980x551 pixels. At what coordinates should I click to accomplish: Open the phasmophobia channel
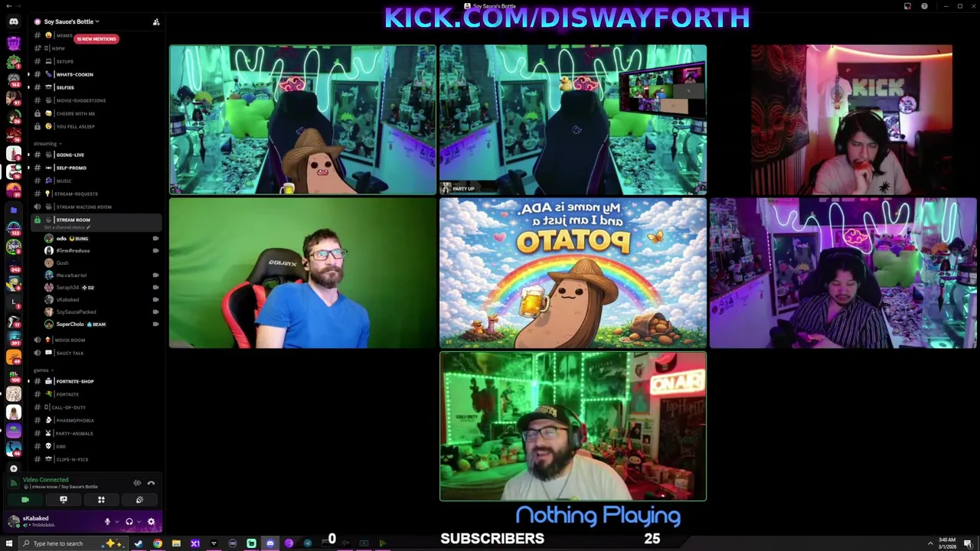pos(96,420)
